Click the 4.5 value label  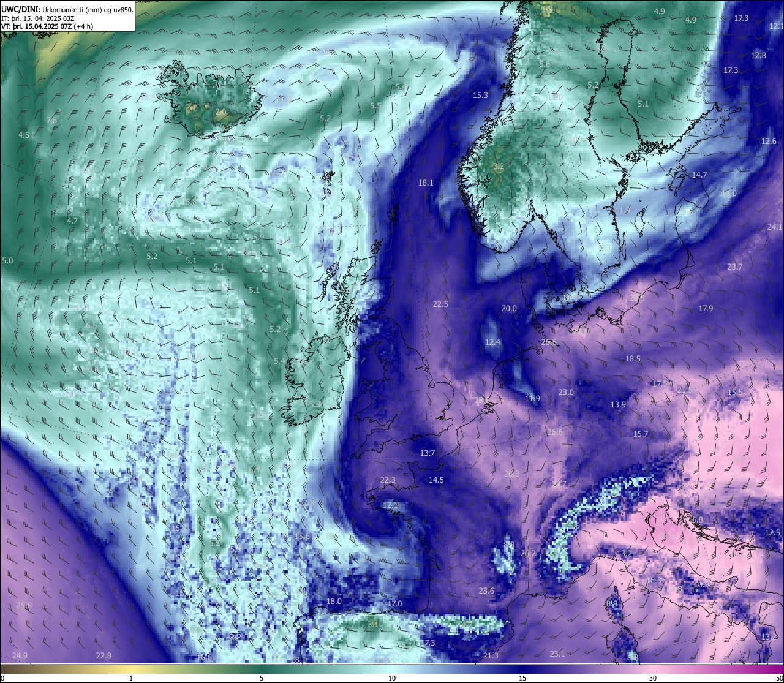[x=23, y=135]
